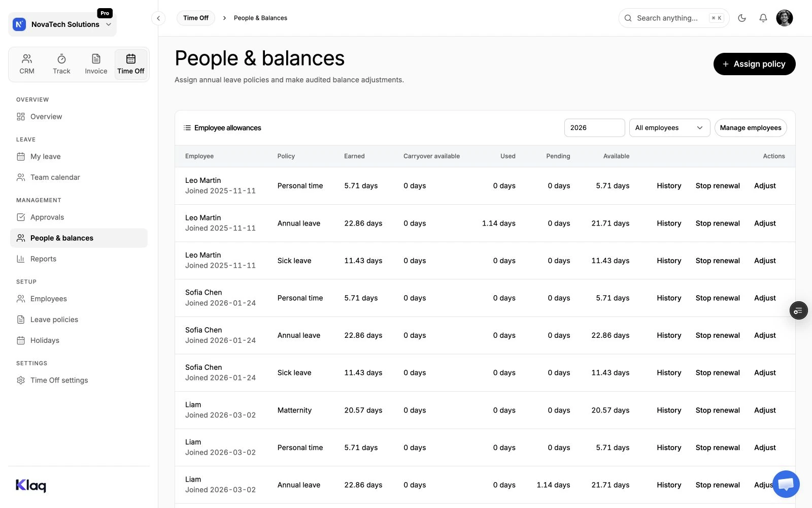View History for Sofia Chen Sick leave
This screenshot has width=812, height=508.
(669, 373)
